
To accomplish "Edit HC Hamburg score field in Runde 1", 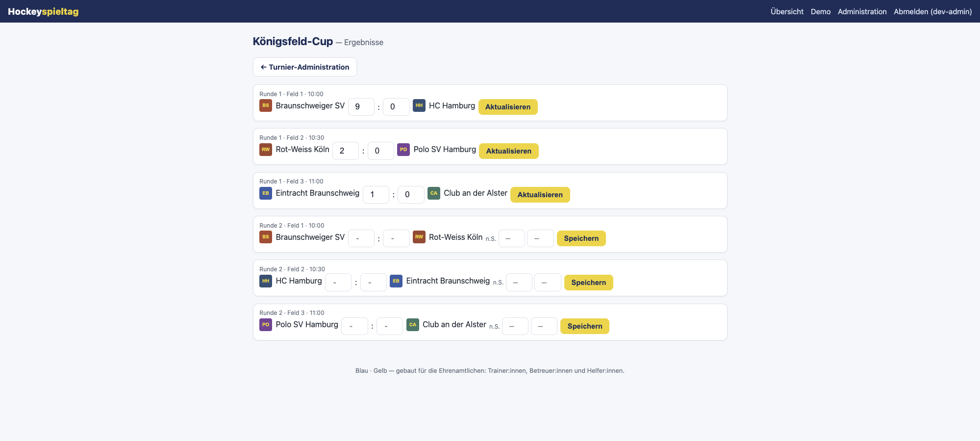I will point(396,107).
